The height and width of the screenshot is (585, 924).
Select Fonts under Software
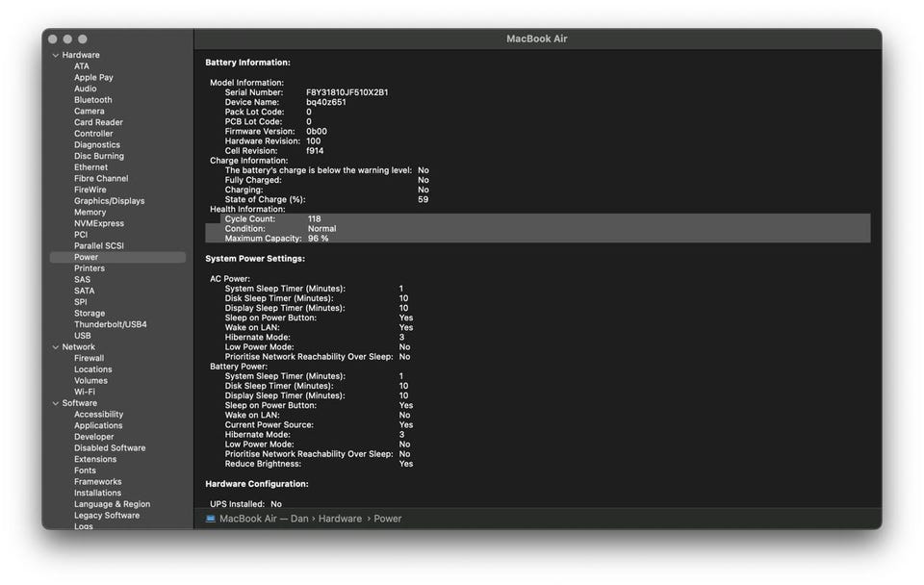point(85,471)
